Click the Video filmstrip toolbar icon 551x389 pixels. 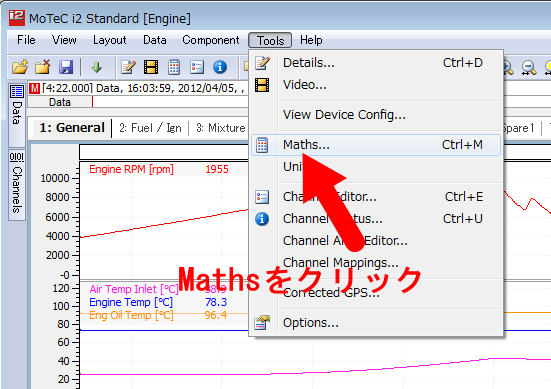coord(151,67)
